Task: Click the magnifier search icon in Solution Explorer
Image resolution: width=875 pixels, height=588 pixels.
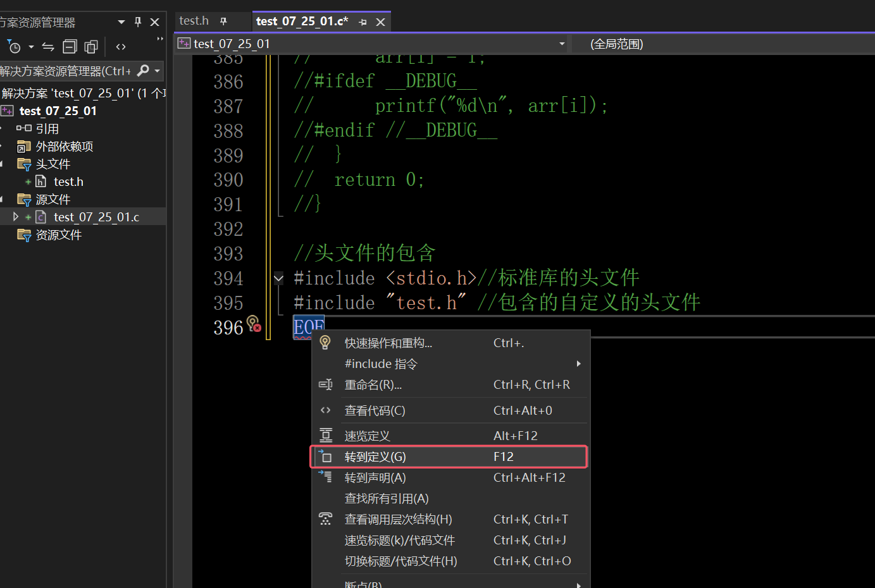Action: [143, 71]
